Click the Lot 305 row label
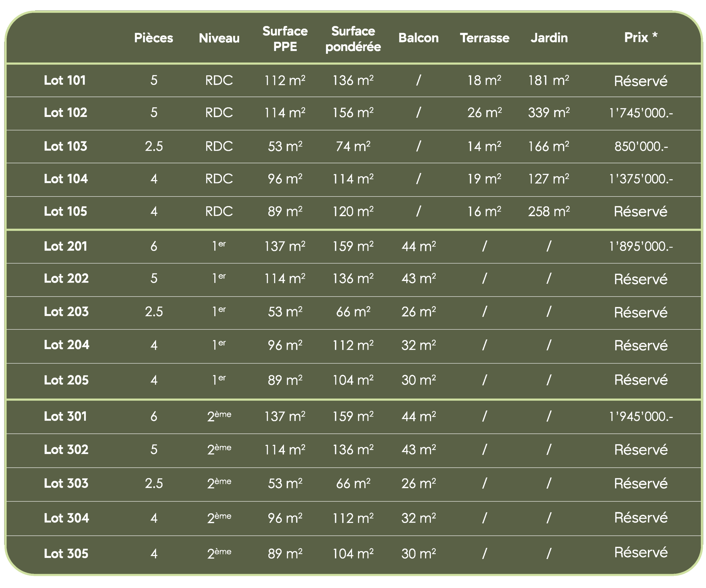This screenshot has width=706, height=588. tap(66, 553)
